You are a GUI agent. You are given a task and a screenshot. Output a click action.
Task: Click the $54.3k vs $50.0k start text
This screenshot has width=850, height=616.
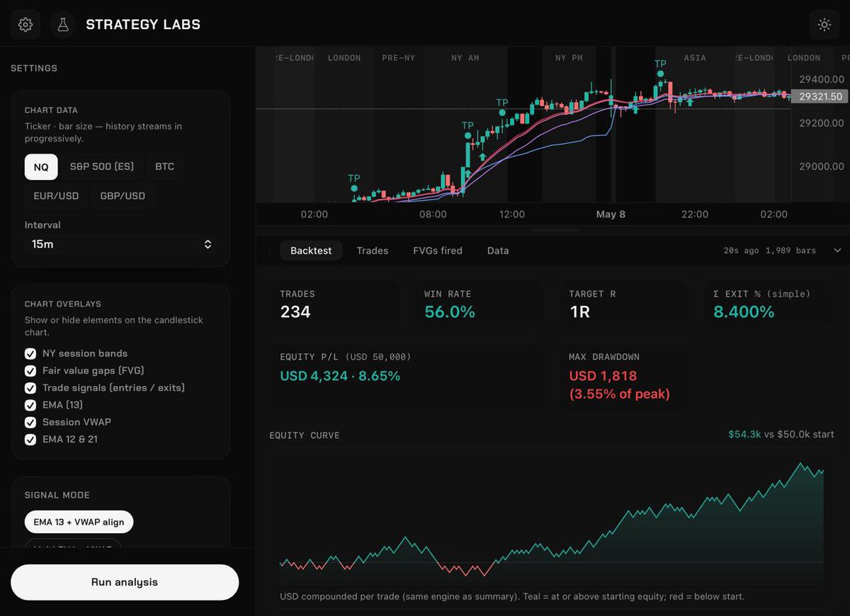[x=781, y=434]
